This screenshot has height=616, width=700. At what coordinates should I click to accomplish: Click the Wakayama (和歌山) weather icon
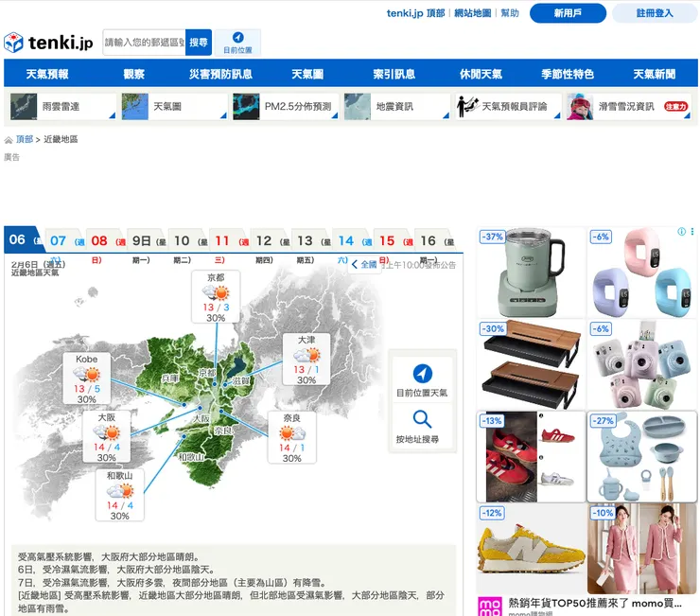coord(119,491)
